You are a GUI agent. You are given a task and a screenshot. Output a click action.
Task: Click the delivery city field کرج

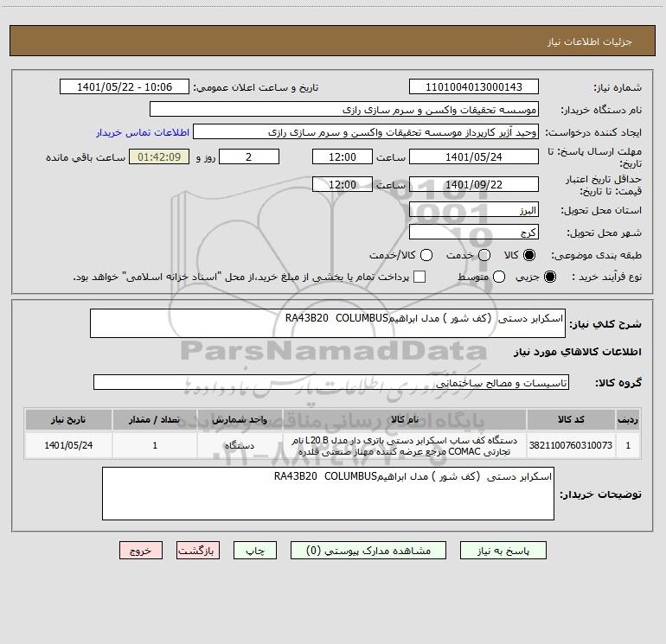click(474, 233)
